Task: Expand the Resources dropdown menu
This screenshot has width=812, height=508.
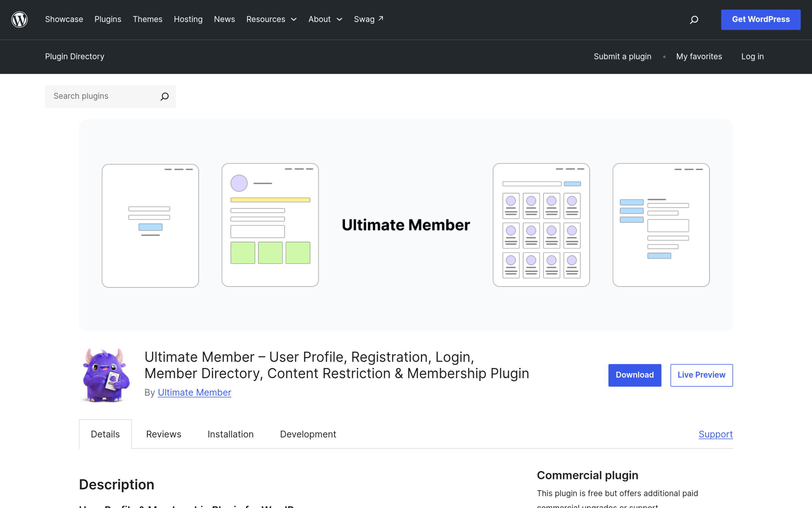Action: (272, 19)
